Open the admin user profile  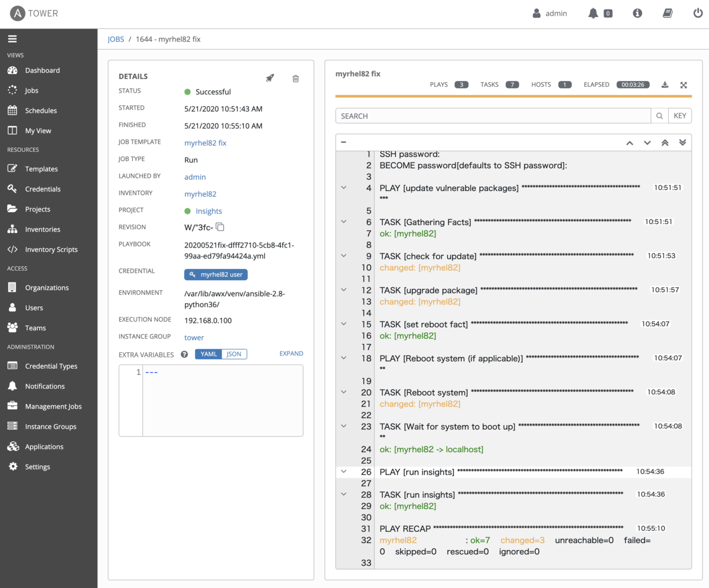click(550, 13)
